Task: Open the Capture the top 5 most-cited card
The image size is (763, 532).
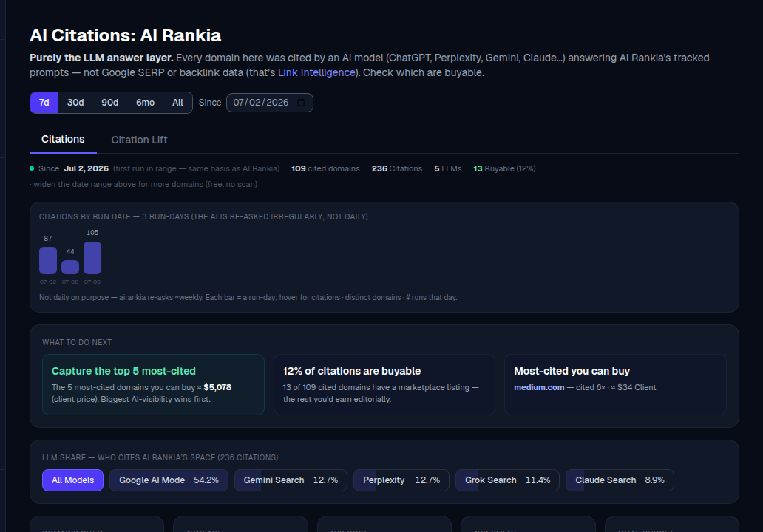Action: pos(153,384)
